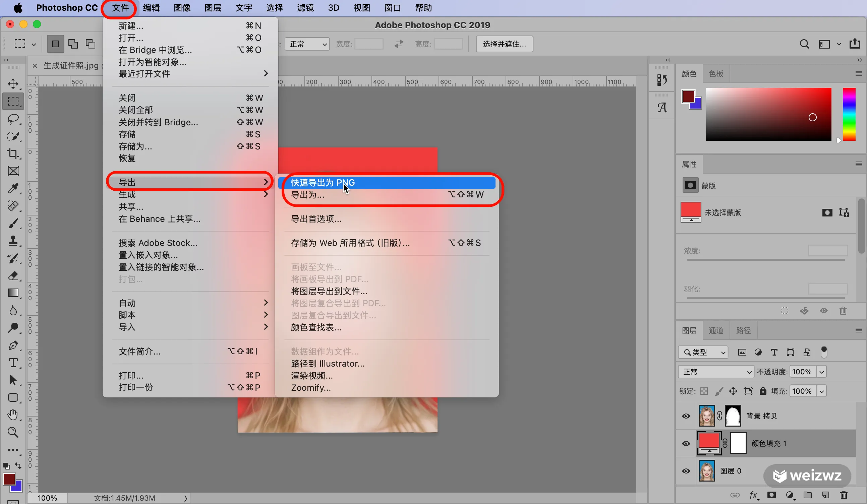The image size is (867, 504).
Task: Expand the 脚本 submenu
Action: 190,315
